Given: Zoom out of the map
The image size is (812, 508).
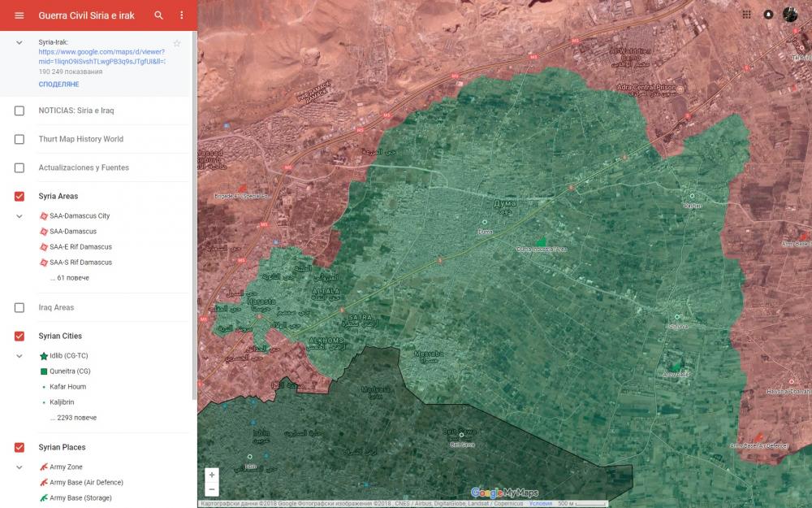Looking at the screenshot, I should 212,488.
